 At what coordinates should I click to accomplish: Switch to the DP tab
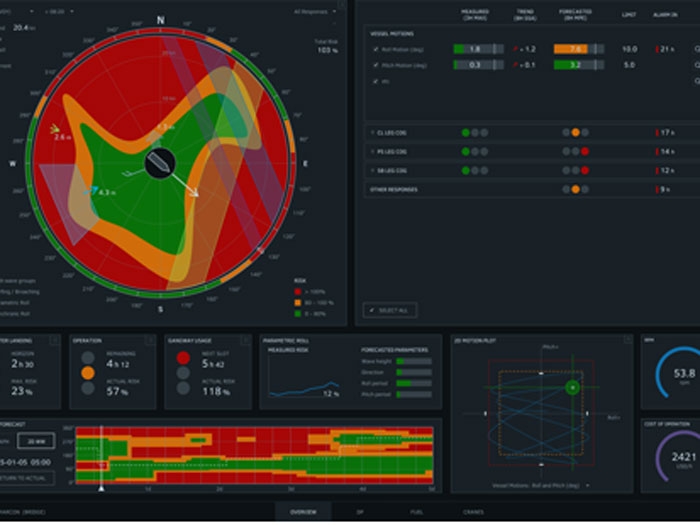coord(360,512)
